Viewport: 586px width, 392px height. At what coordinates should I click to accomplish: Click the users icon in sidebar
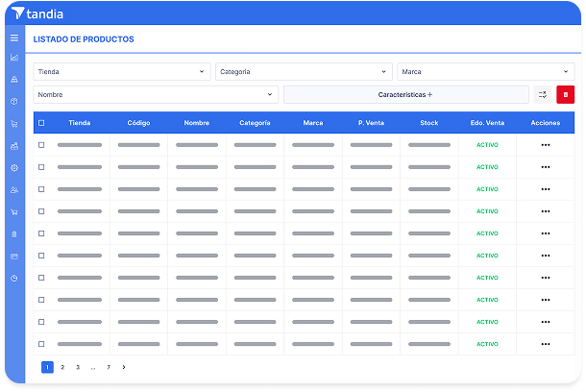point(14,189)
